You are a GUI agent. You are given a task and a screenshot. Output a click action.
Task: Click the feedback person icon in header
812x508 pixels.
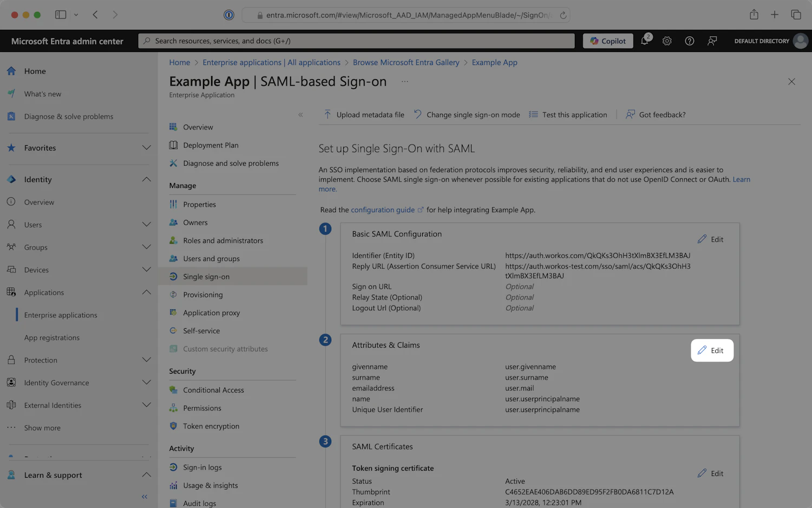pos(712,41)
